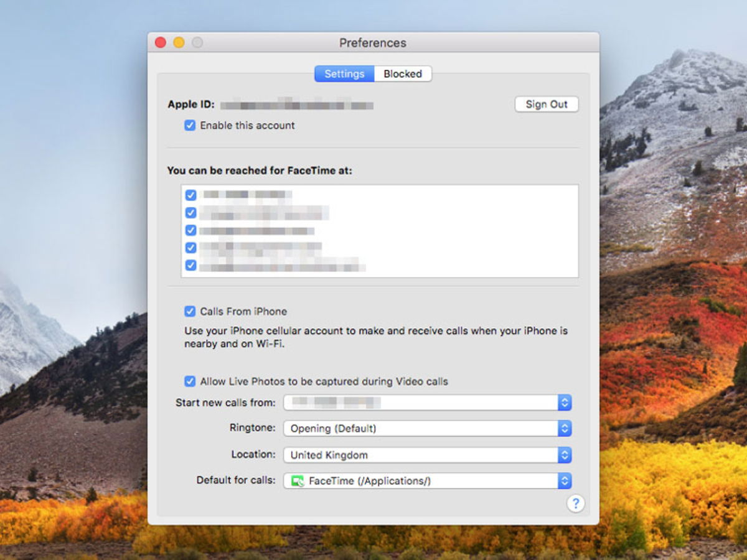Disable Allow Live Photos during Video calls
Image resolution: width=747 pixels, height=560 pixels.
point(190,381)
